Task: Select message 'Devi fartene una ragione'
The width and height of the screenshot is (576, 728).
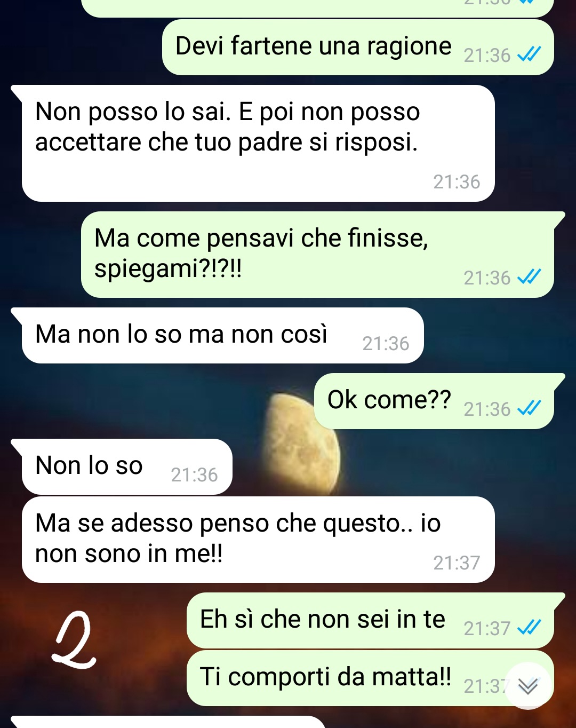Action: [358, 48]
